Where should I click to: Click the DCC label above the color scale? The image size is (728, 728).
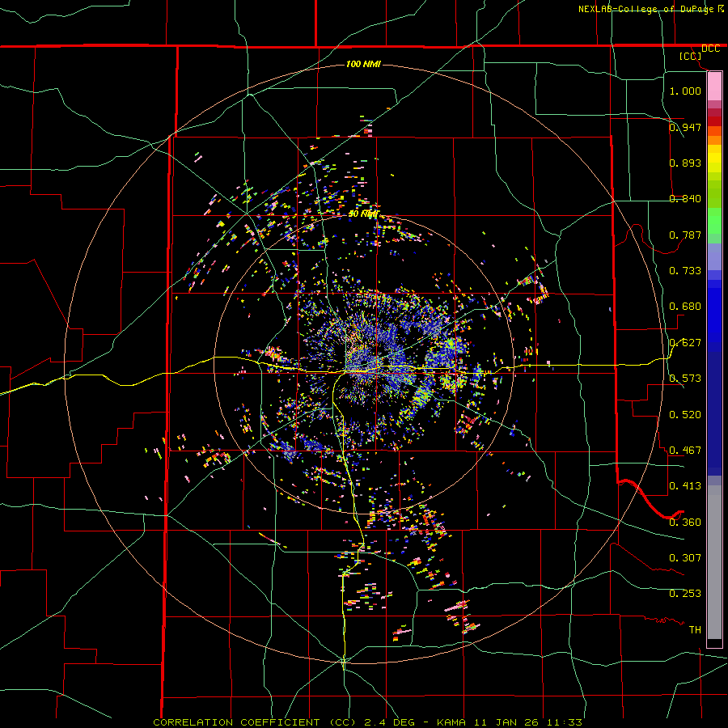click(710, 49)
